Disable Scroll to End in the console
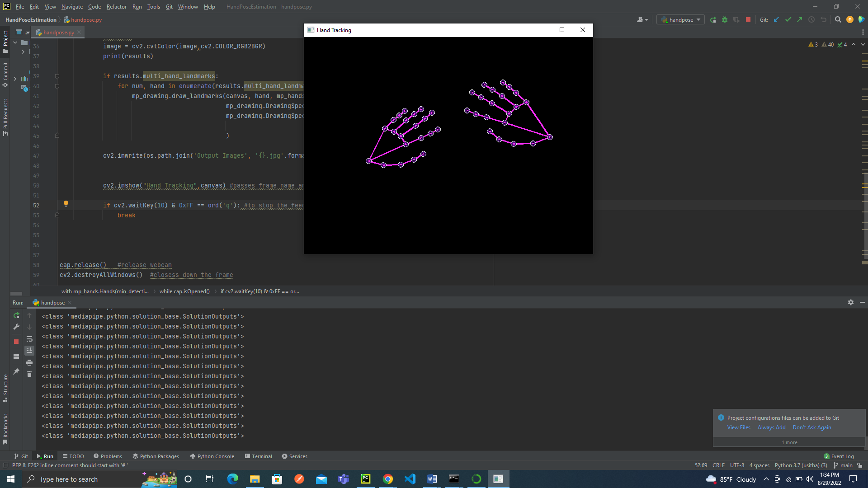The height and width of the screenshot is (488, 868). coord(29,350)
